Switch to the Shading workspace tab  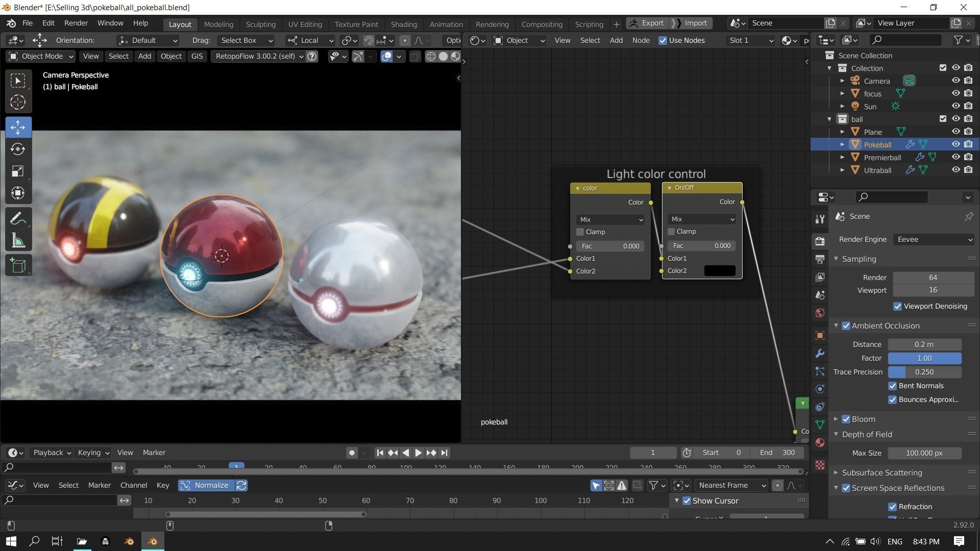[404, 24]
